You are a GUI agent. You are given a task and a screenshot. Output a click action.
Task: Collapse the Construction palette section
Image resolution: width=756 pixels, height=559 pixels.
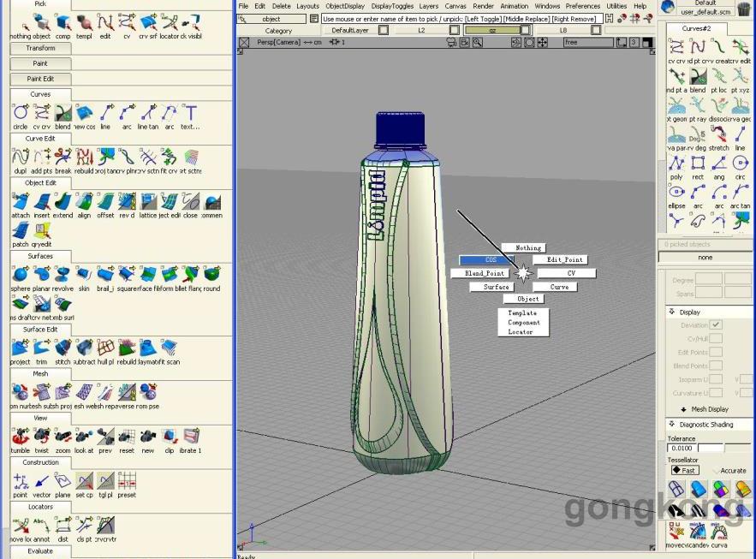40,462
